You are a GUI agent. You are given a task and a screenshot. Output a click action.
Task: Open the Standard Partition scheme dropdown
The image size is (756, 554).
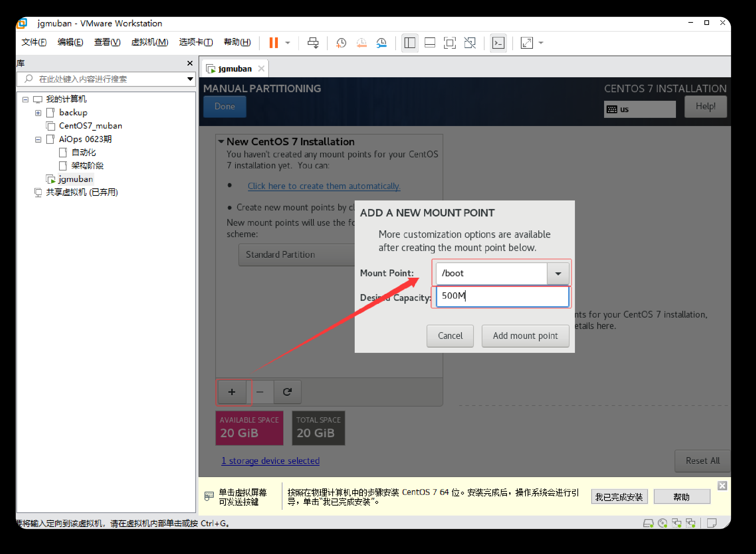tap(297, 255)
